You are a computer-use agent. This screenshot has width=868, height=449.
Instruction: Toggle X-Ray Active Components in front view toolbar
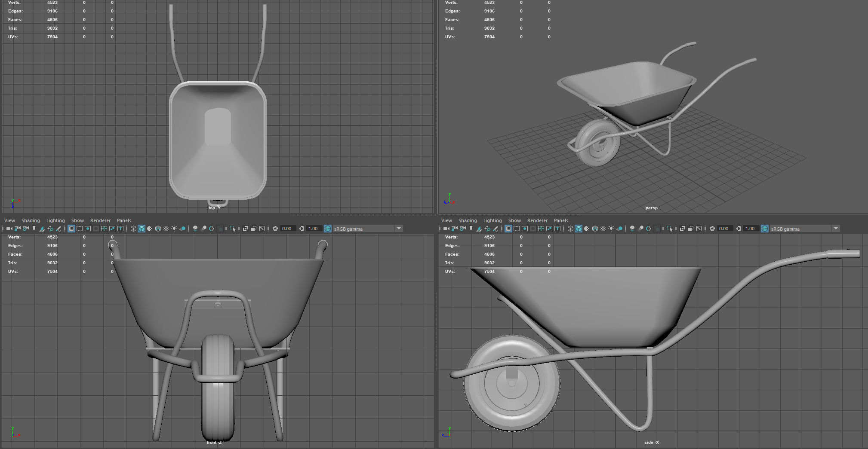(254, 229)
